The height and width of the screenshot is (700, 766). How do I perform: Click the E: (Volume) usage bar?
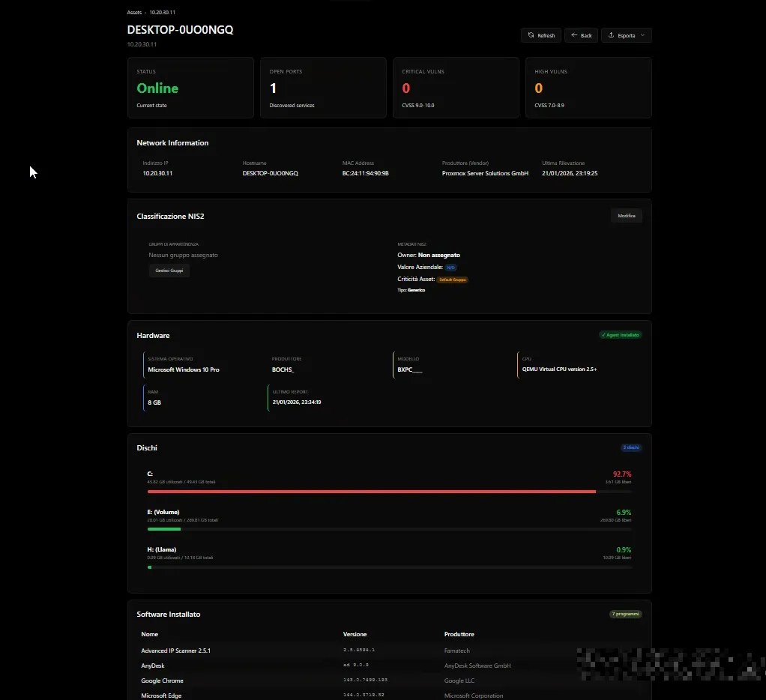[389, 529]
